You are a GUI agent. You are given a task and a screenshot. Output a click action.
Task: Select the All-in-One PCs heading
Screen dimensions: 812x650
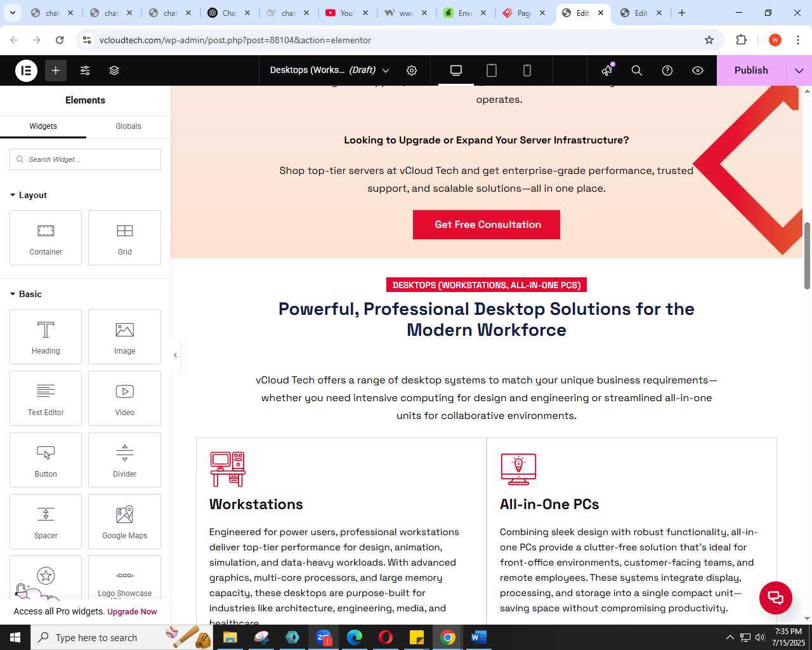point(549,504)
